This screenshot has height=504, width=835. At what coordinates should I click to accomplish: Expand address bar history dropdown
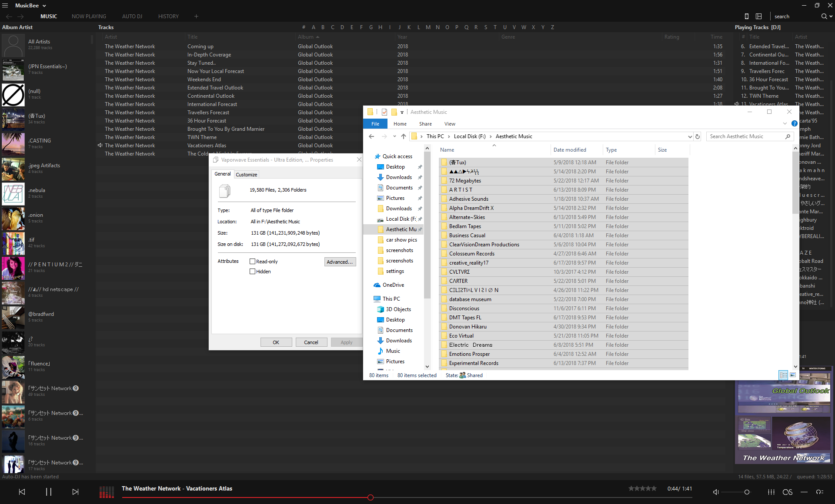tap(690, 136)
